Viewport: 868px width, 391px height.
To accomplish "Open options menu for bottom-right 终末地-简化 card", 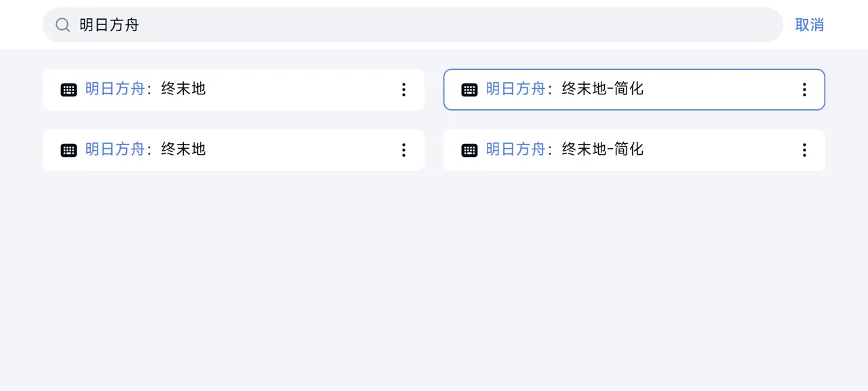I will coord(804,149).
